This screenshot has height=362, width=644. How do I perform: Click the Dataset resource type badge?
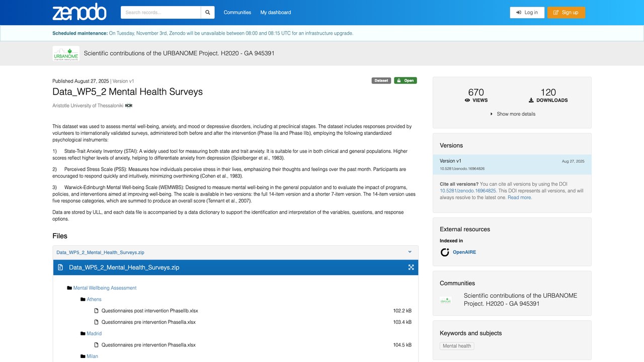[x=381, y=80]
